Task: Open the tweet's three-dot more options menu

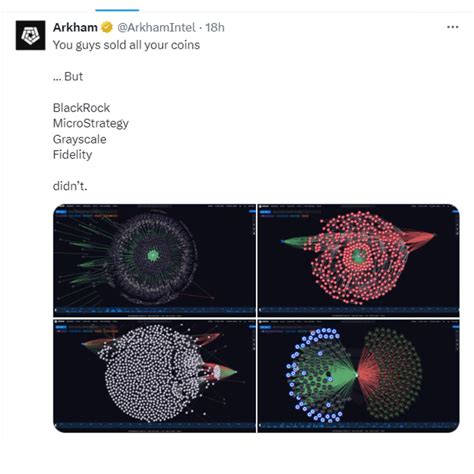Action: pos(452,27)
